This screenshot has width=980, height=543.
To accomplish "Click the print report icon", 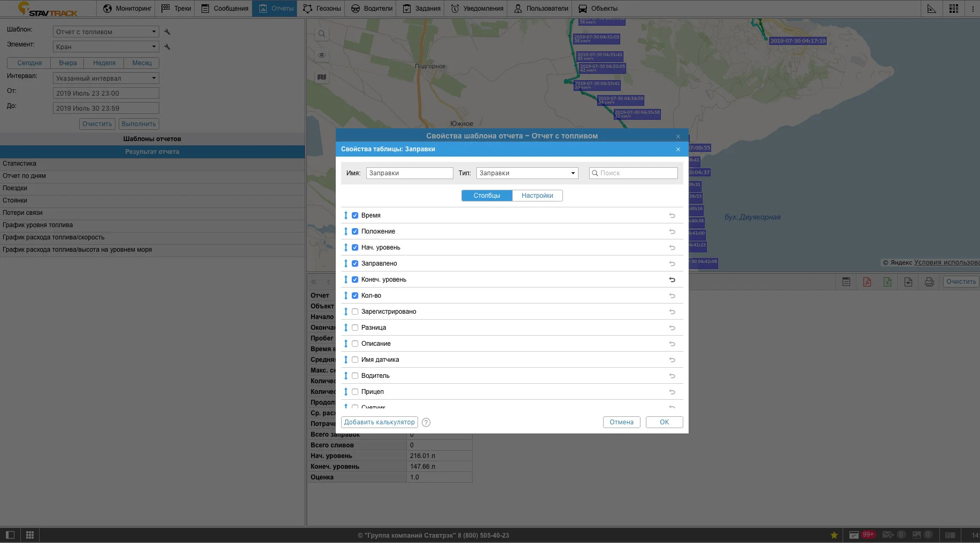I will 929,282.
